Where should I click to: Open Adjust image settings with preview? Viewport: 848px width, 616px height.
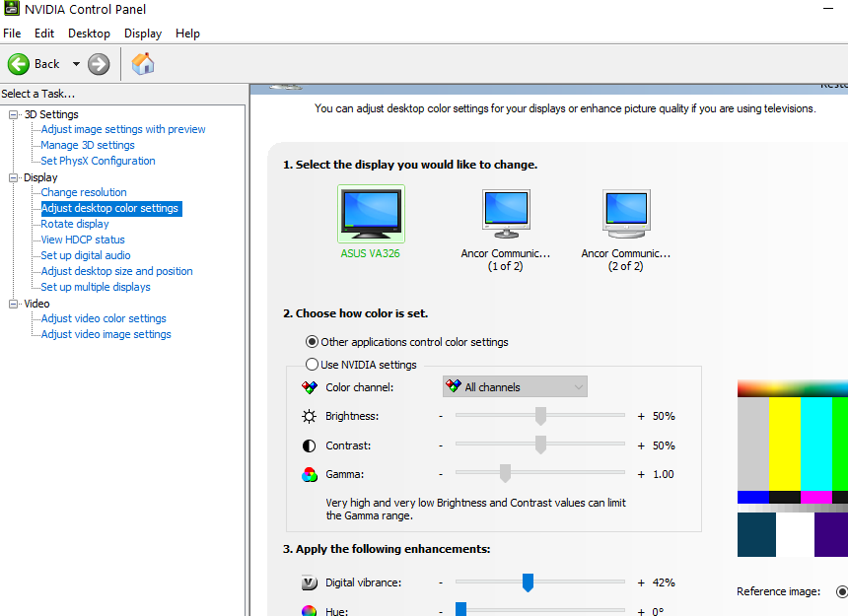(x=123, y=129)
